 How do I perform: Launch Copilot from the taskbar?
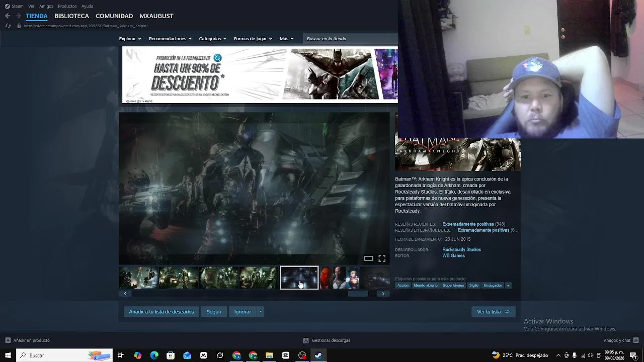coord(137,355)
